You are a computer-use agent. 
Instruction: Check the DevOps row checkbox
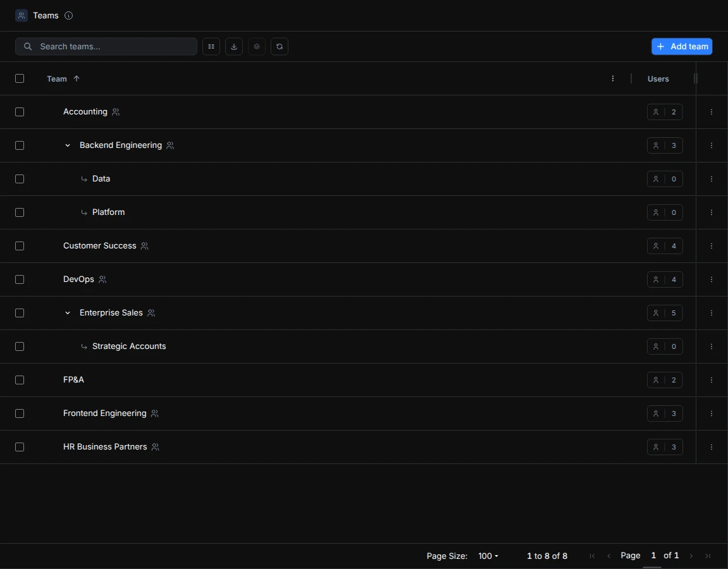20,279
